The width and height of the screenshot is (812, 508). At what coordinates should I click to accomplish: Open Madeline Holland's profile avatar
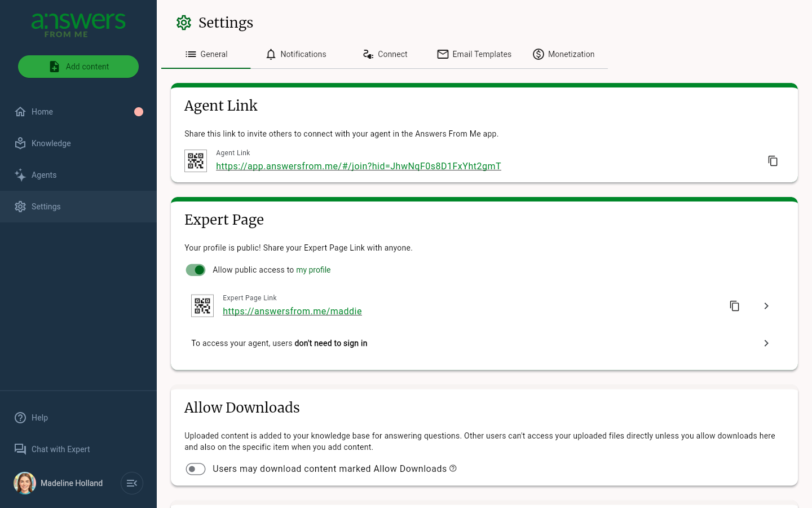click(25, 483)
